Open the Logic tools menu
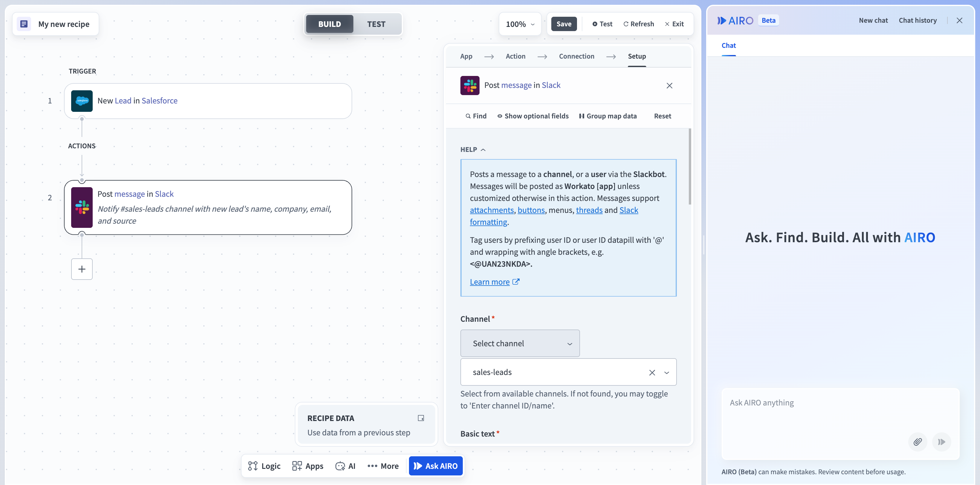 tap(264, 466)
